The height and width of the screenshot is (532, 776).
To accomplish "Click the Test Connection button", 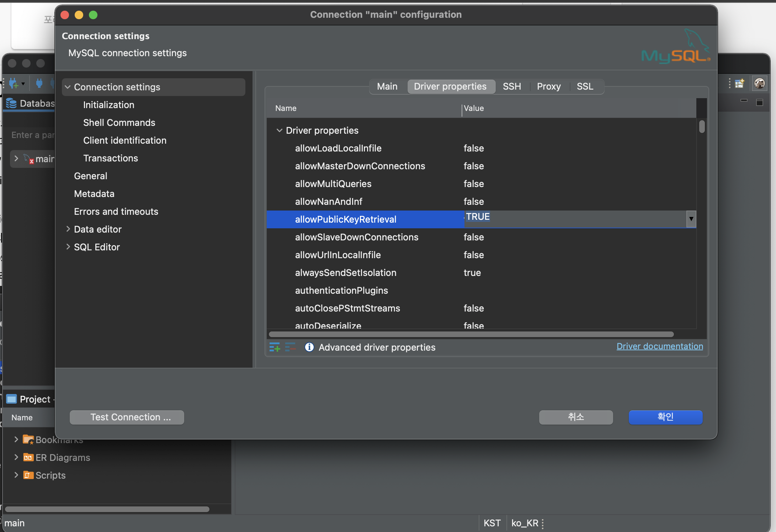I will point(127,417).
